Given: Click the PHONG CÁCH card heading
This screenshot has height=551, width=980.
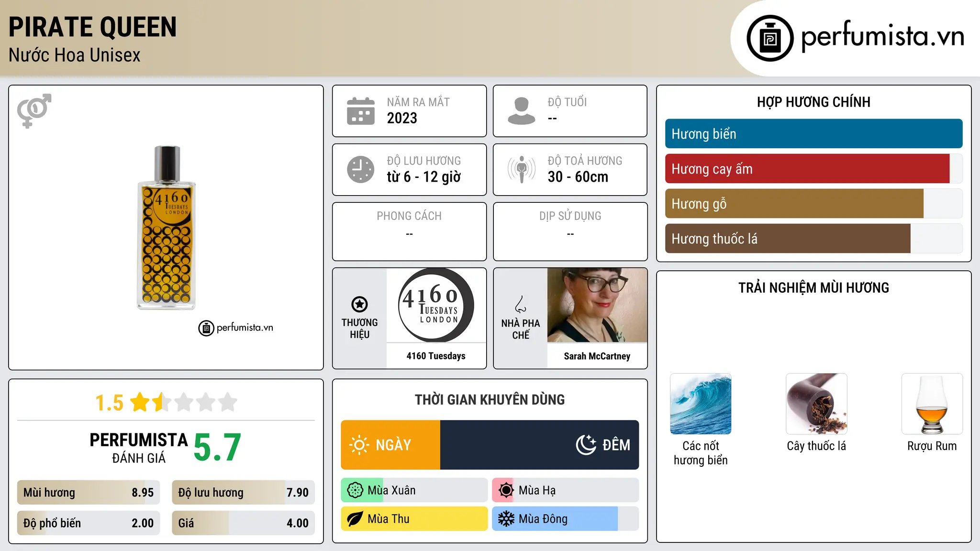Looking at the screenshot, I should point(409,216).
